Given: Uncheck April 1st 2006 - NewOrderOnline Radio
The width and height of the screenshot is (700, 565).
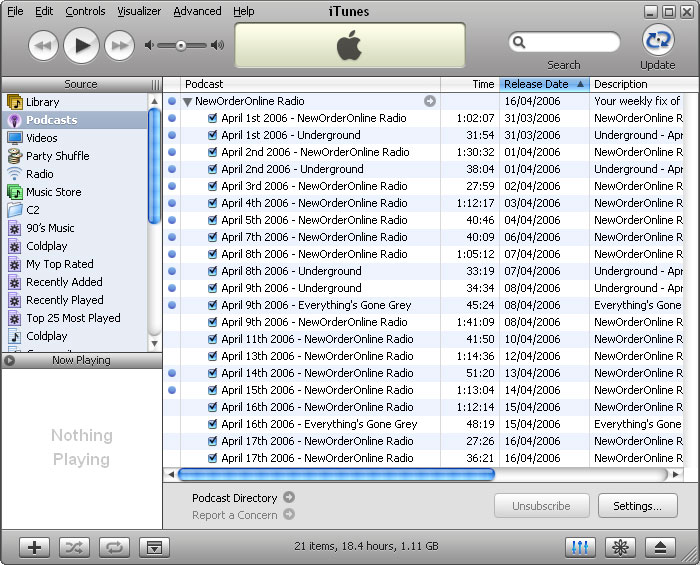Looking at the screenshot, I should point(212,118).
